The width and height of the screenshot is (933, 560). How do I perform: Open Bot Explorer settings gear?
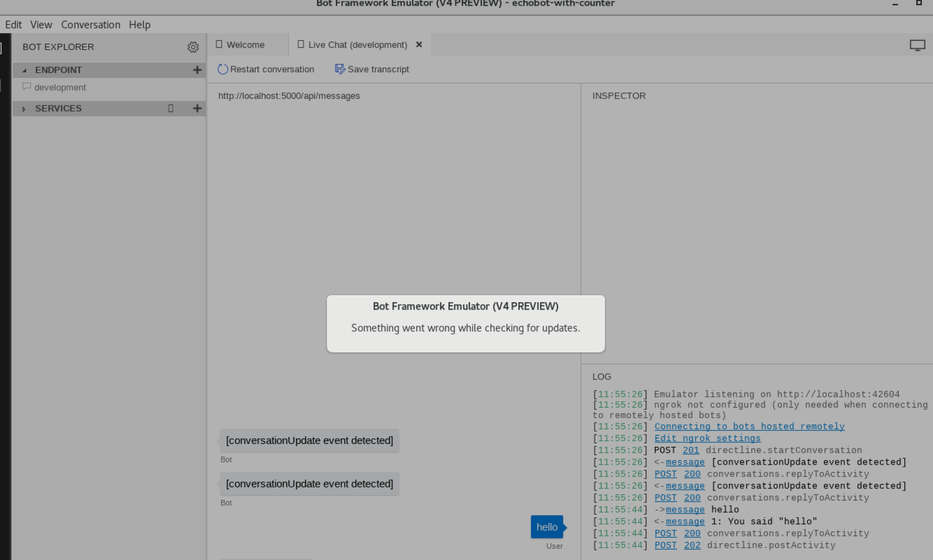click(x=193, y=47)
